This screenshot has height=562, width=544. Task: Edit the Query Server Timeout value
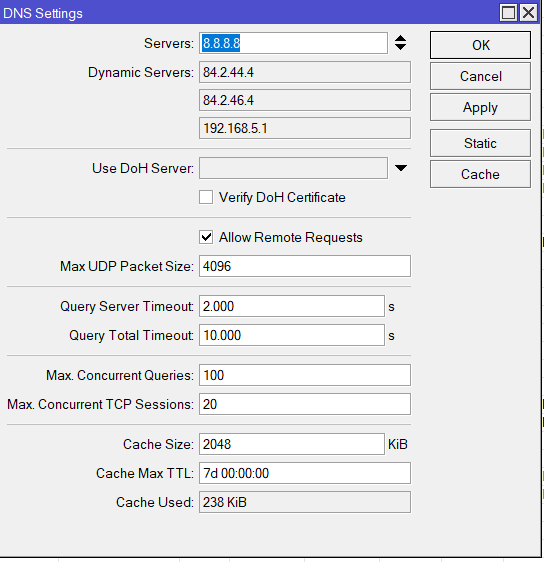292,306
